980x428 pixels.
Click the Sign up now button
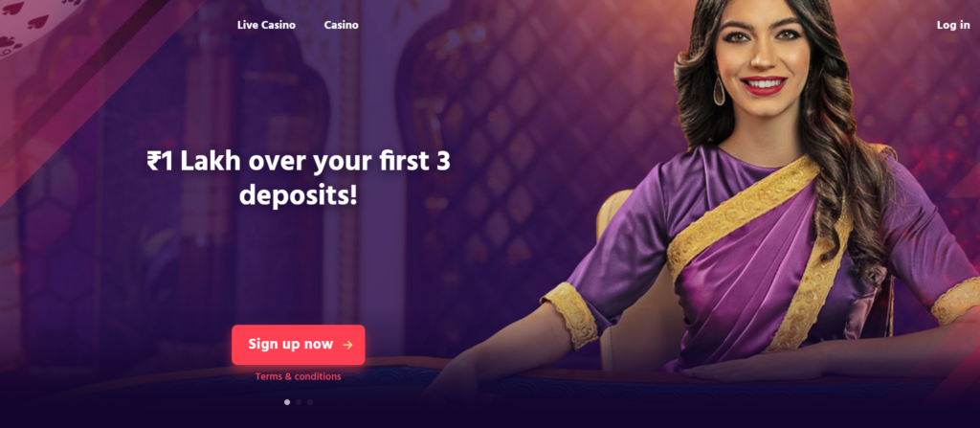click(299, 345)
